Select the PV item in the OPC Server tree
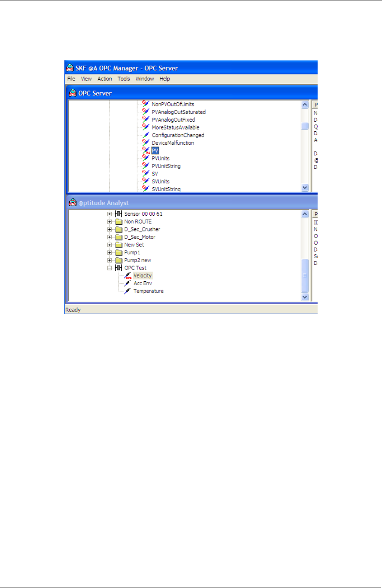The width and height of the screenshot is (382, 588). click(x=155, y=150)
